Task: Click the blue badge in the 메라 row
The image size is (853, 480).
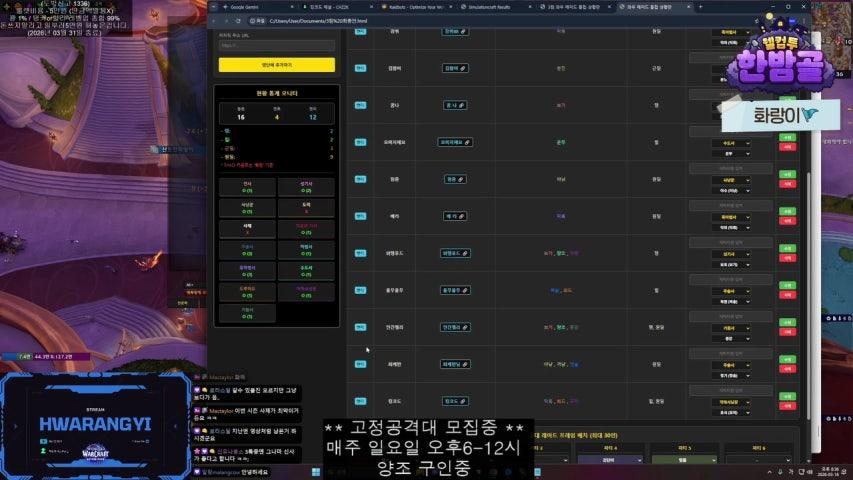Action: pos(360,216)
